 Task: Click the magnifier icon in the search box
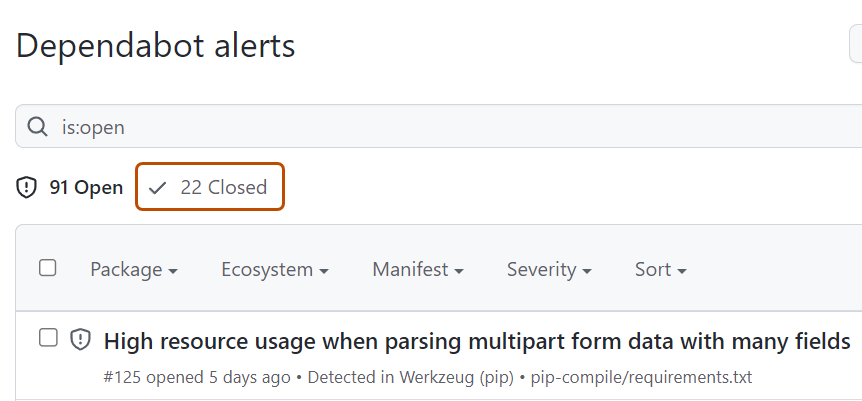click(37, 127)
